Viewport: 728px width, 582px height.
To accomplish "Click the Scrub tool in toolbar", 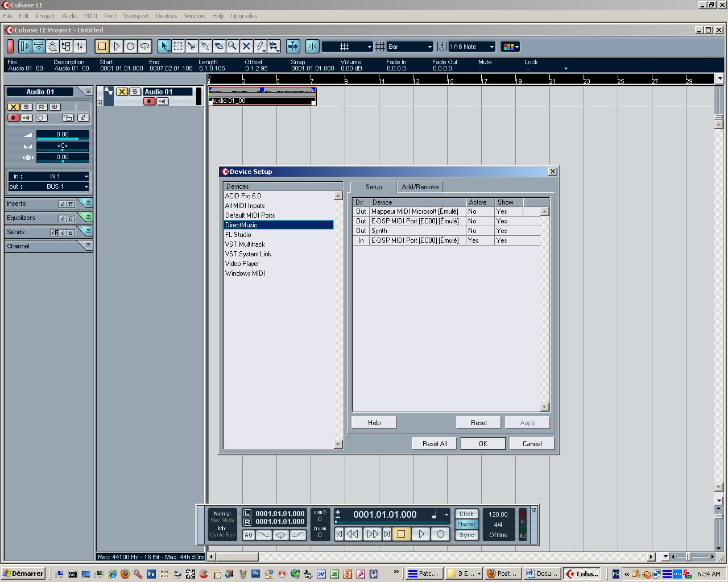I will pos(274,47).
